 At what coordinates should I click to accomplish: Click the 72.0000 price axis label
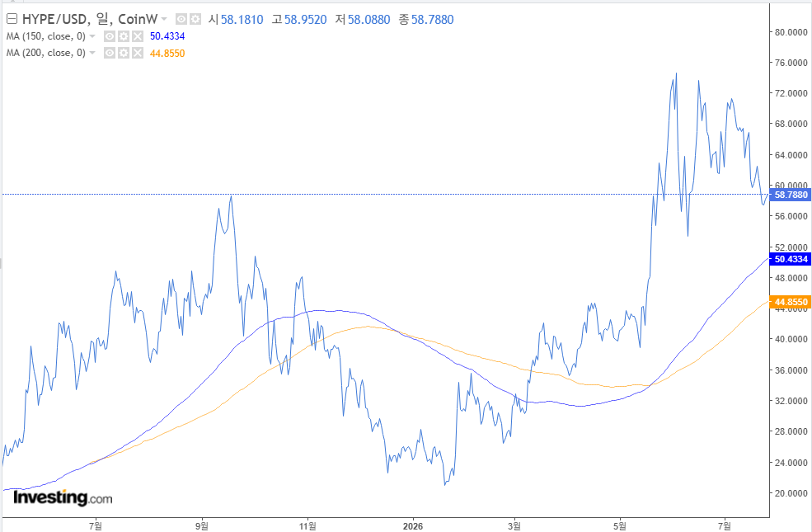[791, 93]
